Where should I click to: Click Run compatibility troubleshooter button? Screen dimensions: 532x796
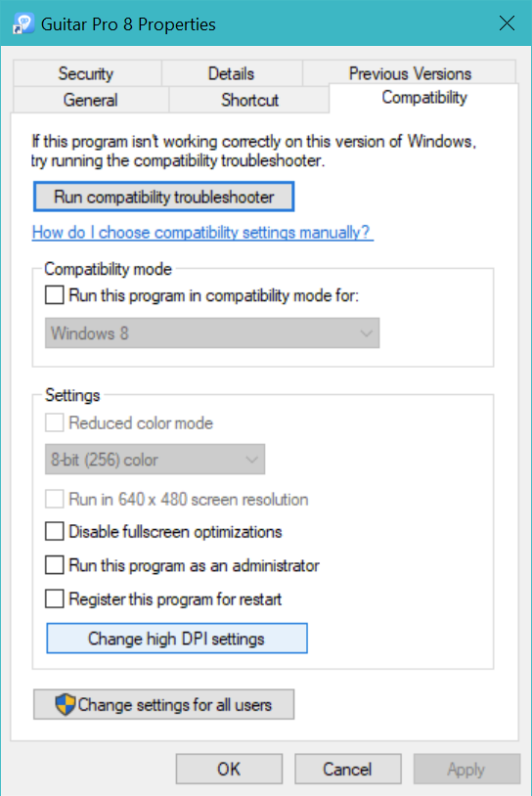tap(164, 197)
